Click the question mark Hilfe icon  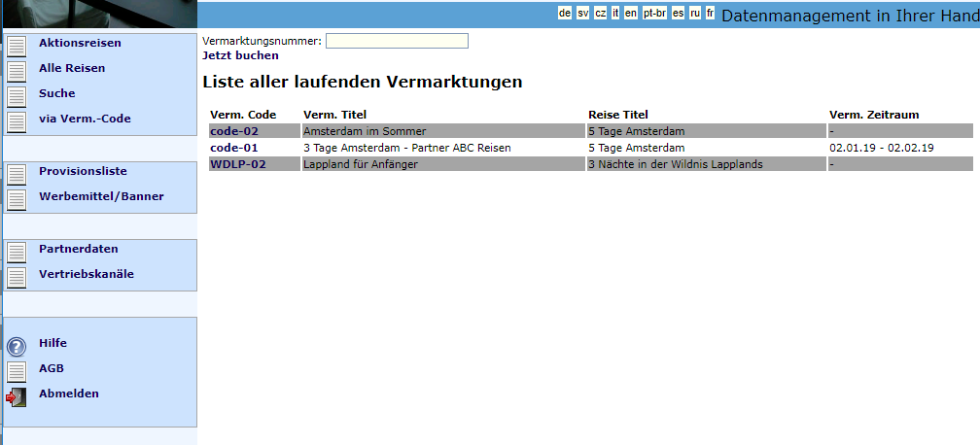pyautogui.click(x=17, y=347)
